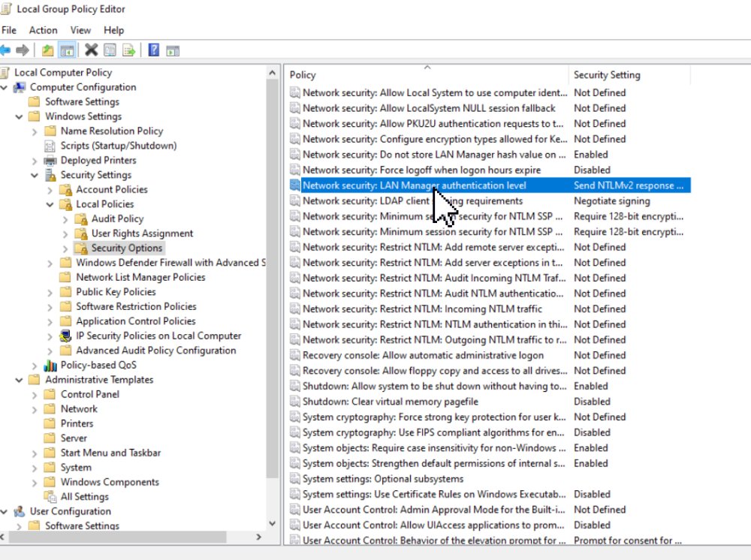Expand the Account Policies node

(50, 190)
